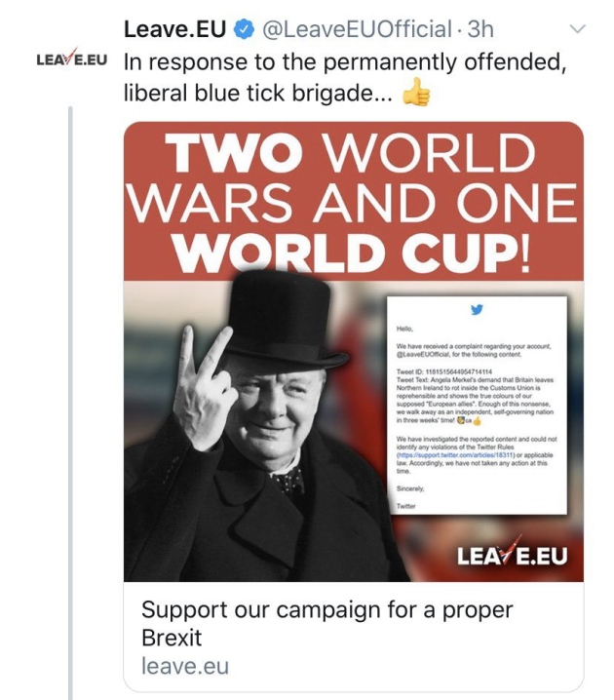Open the tweet options chevron menu
This screenshot has height=700, width=614.
point(578,30)
